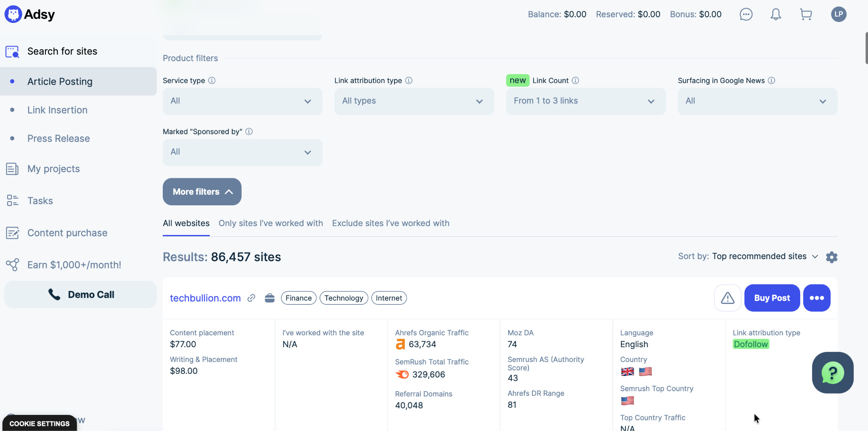Open Earn $1,000+/month page
Viewport: 868px width, 431px height.
point(74,265)
